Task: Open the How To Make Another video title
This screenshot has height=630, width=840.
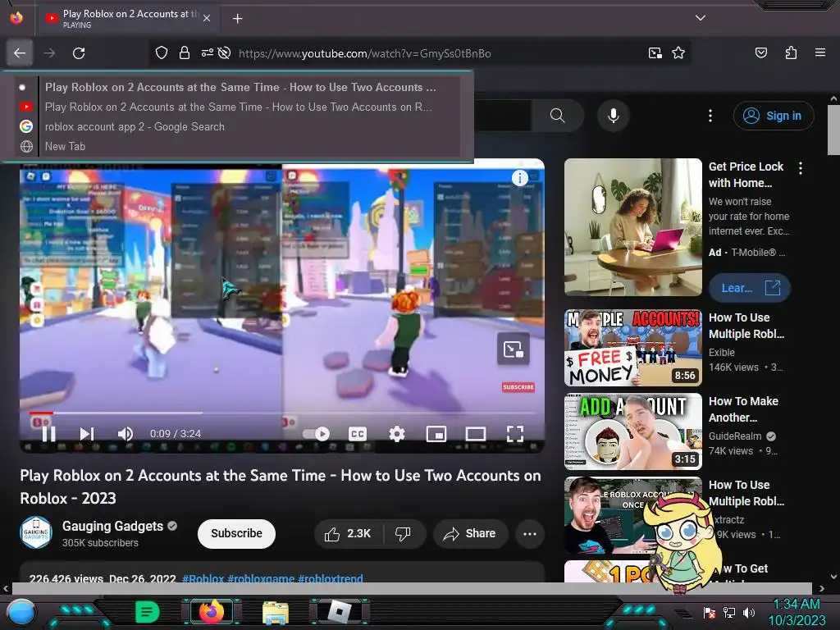Action: tap(743, 409)
